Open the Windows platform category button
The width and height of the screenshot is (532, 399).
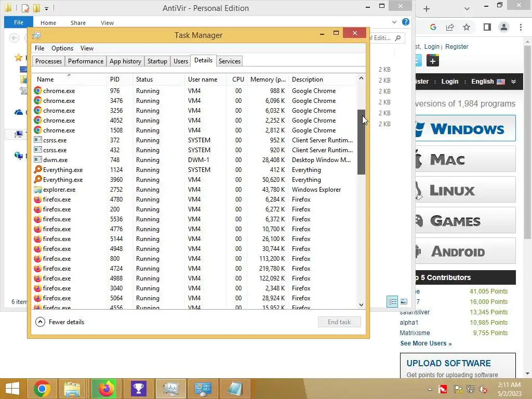(x=465, y=128)
